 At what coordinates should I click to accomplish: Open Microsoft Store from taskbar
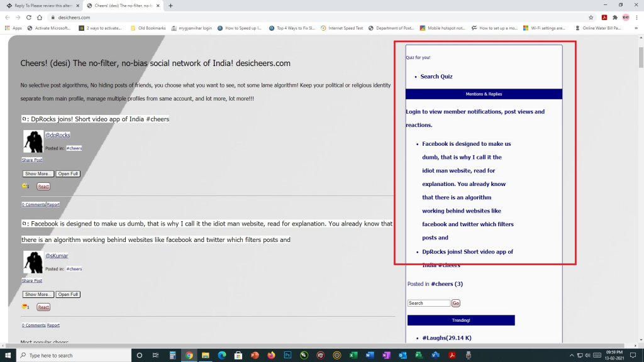(238, 355)
